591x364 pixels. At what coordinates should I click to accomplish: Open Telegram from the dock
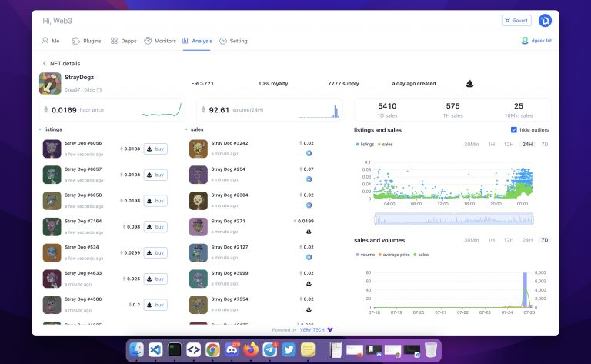[270, 350]
